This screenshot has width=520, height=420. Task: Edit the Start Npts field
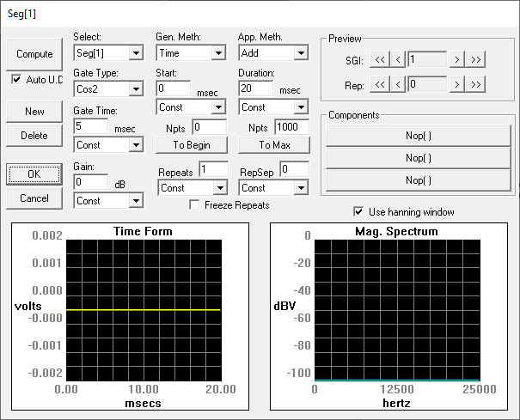tap(210, 127)
